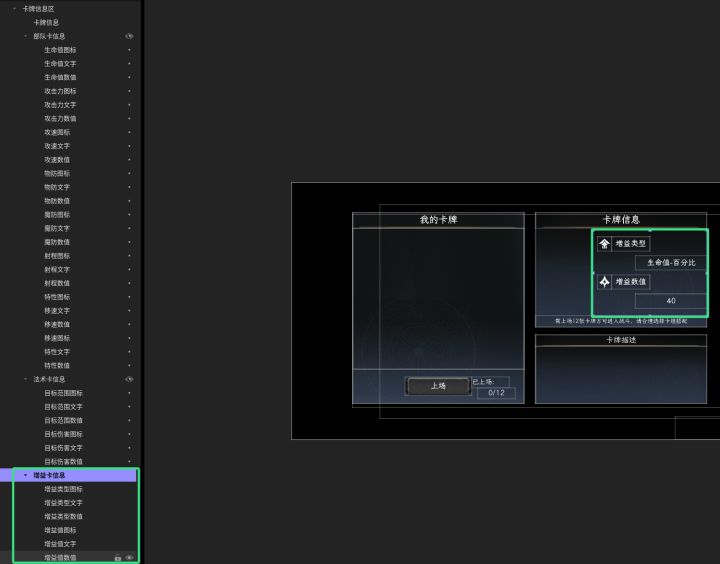
Task: Select the 卡牌信息 layer in tree
Action: [46, 23]
